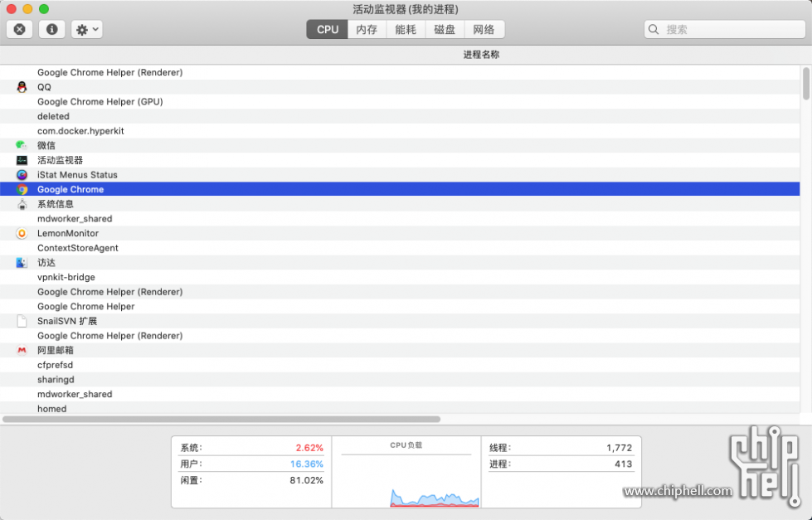812x520 pixels.
Task: Click the 微信 WeChat icon
Action: [22, 145]
